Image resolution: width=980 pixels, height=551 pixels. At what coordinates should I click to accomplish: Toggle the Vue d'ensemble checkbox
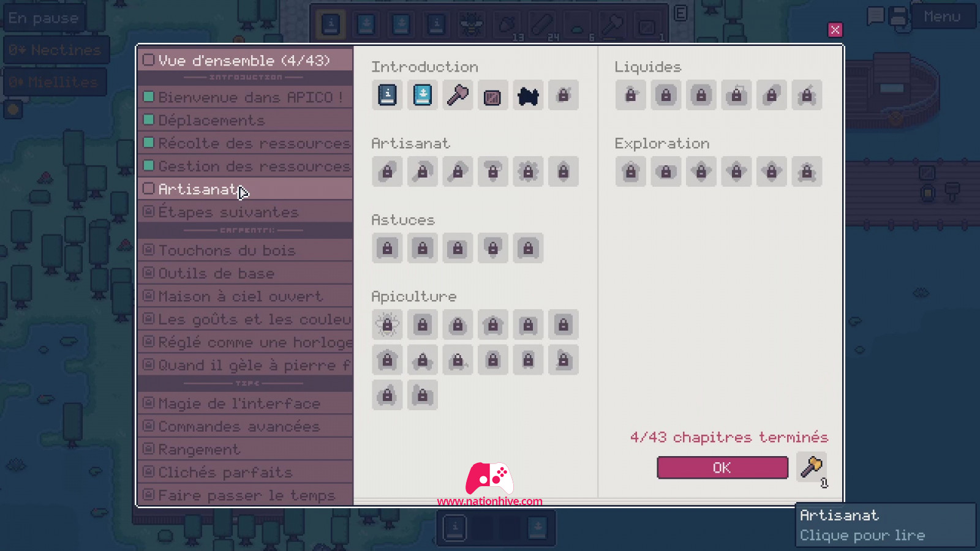click(x=148, y=60)
